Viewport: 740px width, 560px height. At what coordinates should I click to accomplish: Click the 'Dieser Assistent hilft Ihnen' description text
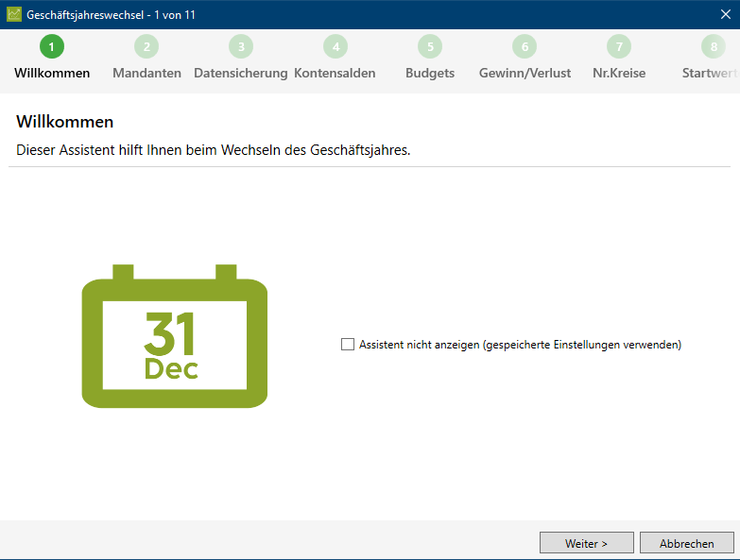(214, 150)
